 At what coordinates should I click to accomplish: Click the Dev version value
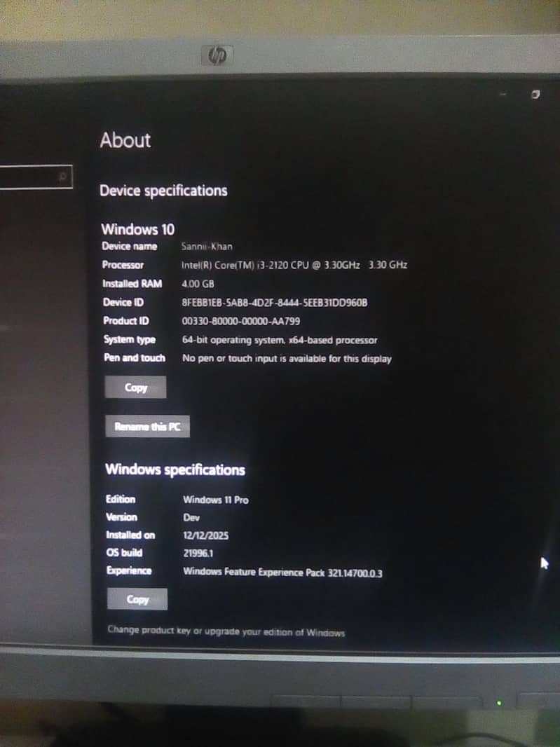(191, 518)
